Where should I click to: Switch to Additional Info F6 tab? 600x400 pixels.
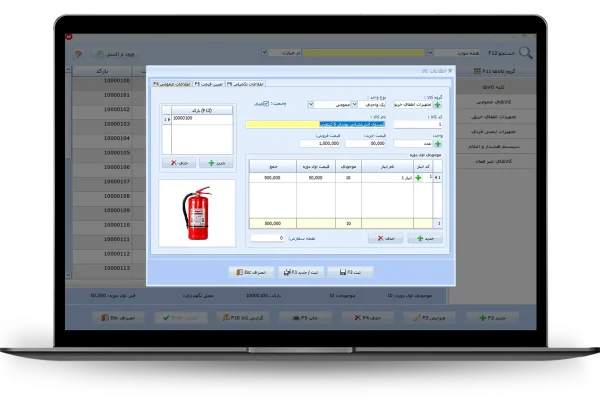click(245, 84)
